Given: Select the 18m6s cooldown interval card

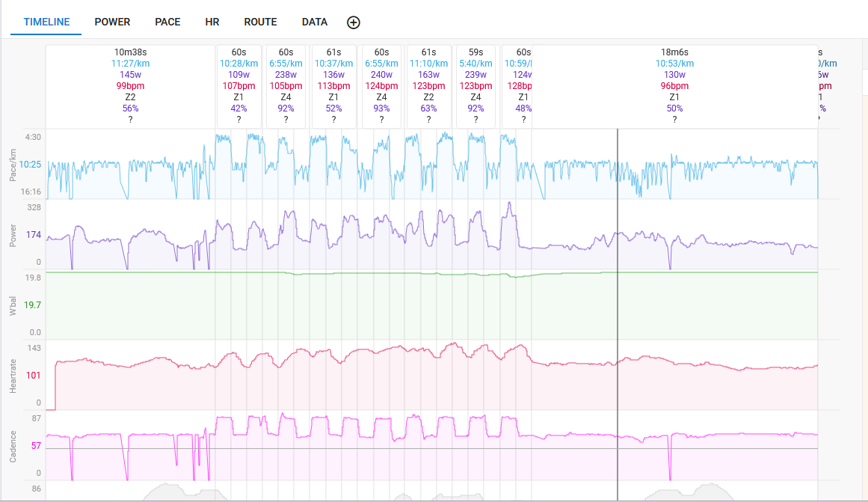Looking at the screenshot, I should tap(675, 87).
